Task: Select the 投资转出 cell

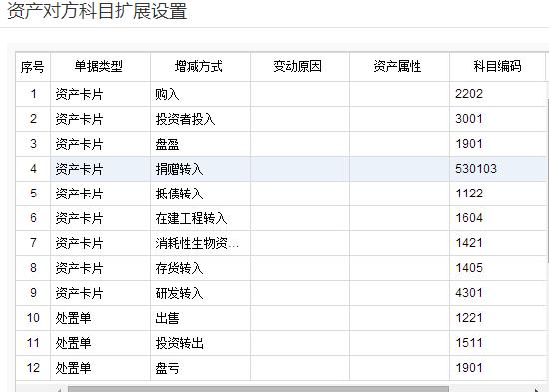Action: [x=200, y=343]
